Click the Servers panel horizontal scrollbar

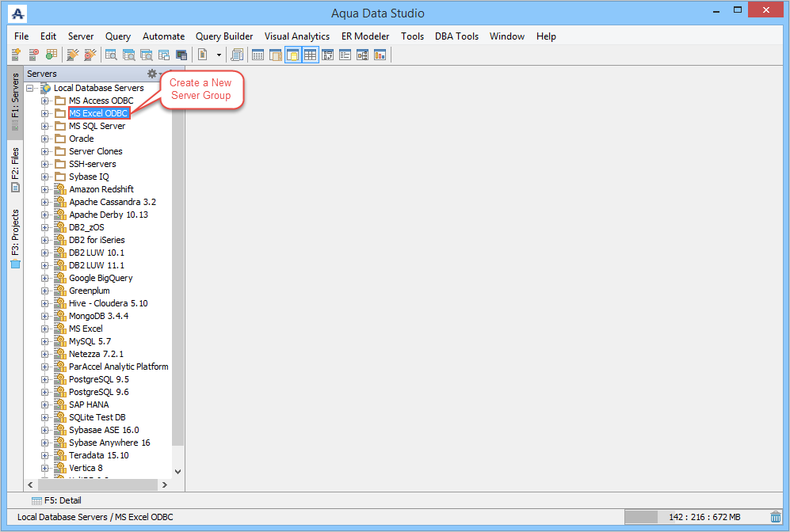97,484
